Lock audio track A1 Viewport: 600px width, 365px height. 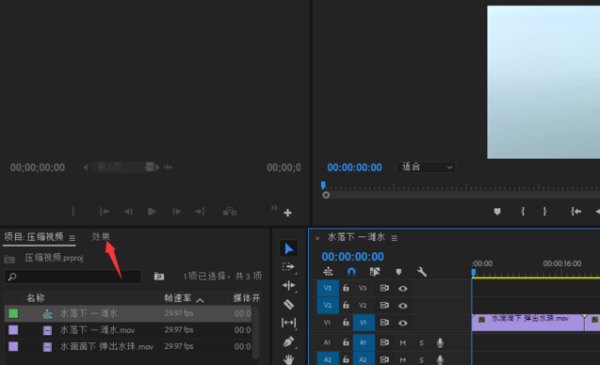point(346,342)
